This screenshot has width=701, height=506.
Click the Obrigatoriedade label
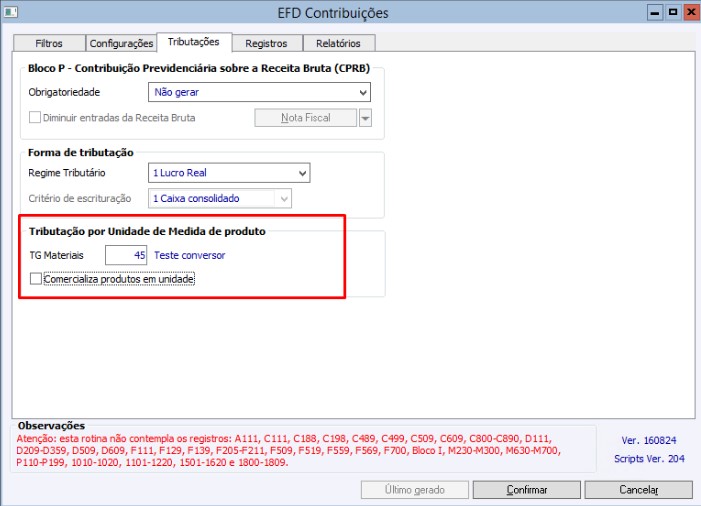(x=64, y=92)
